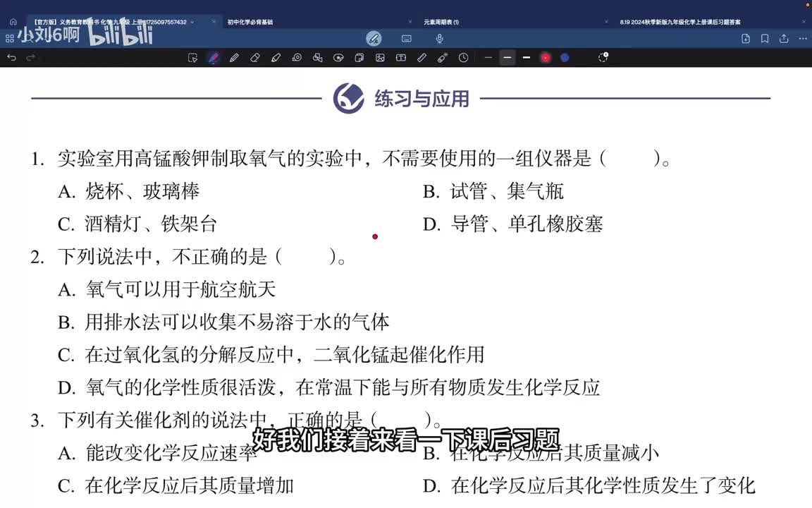Pick the blue pen color
This screenshot has width=812, height=508.
point(565,58)
